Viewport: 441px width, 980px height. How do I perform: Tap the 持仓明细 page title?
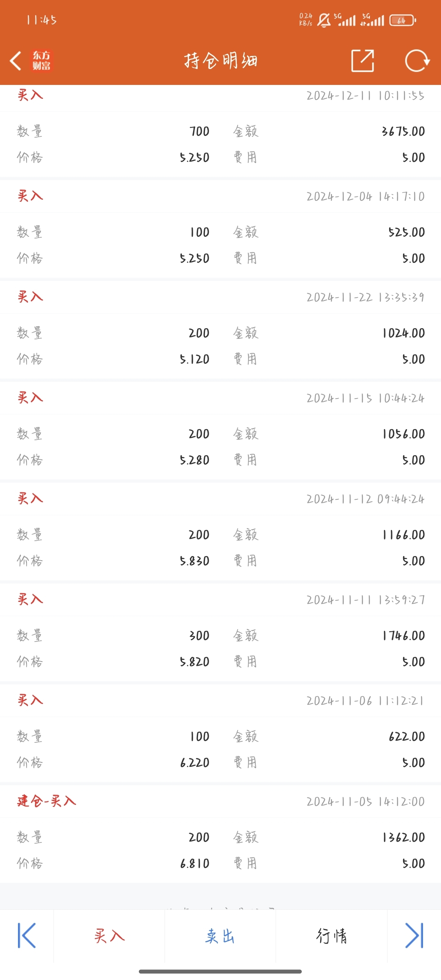click(220, 61)
